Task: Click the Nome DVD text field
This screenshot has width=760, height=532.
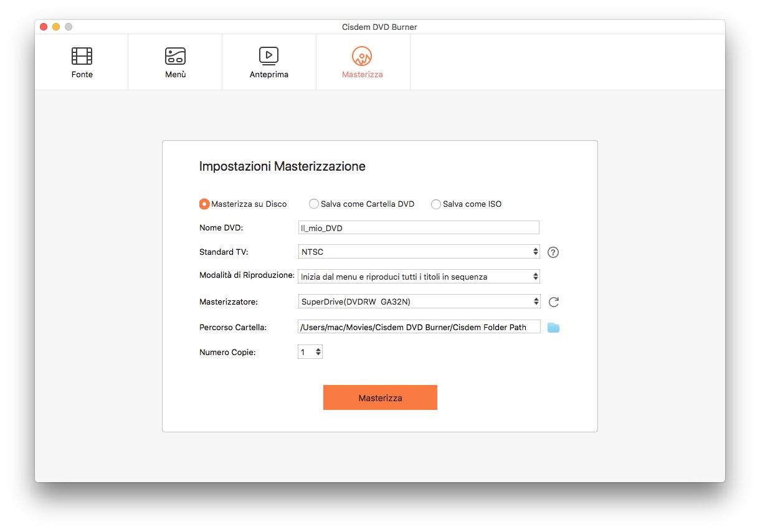Action: coord(419,228)
